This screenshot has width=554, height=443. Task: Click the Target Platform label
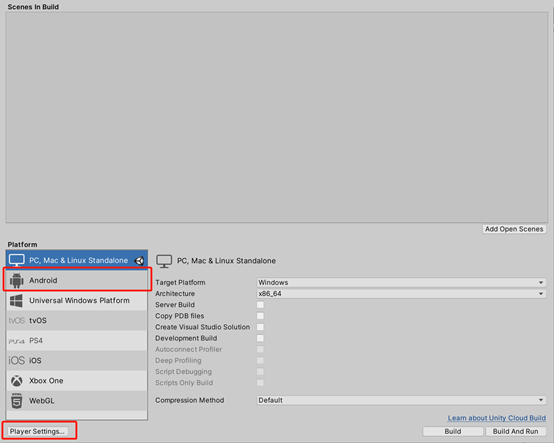click(x=180, y=283)
